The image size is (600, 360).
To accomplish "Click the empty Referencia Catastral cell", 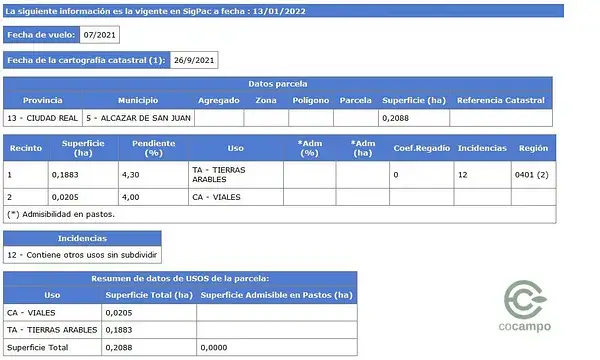I will click(501, 118).
